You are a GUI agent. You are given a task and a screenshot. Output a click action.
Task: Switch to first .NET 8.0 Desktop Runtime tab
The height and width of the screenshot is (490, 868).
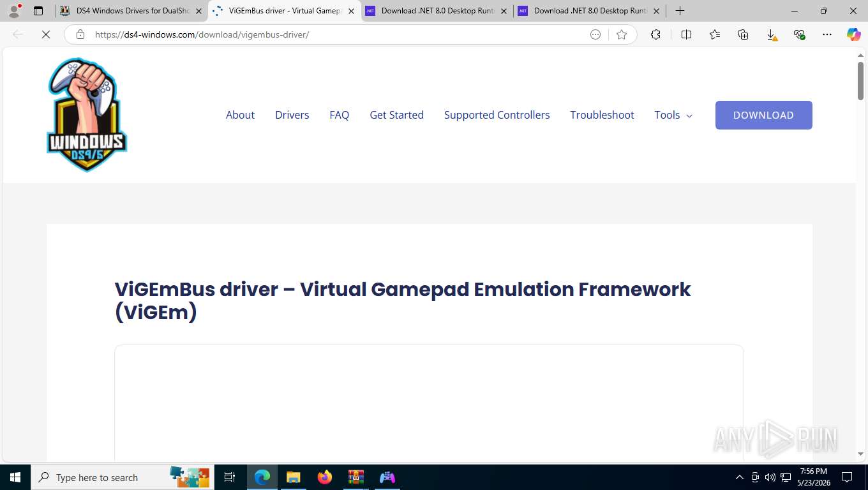pos(437,11)
